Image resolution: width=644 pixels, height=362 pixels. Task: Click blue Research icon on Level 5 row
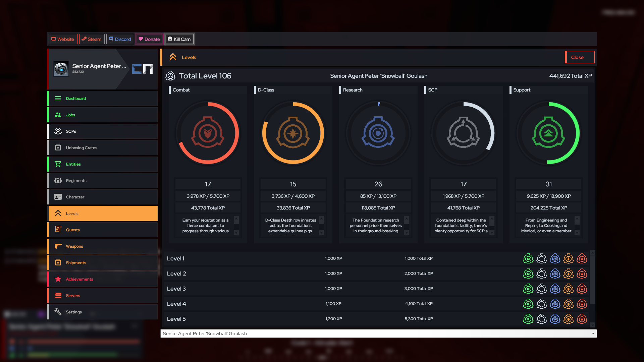tap(555, 319)
